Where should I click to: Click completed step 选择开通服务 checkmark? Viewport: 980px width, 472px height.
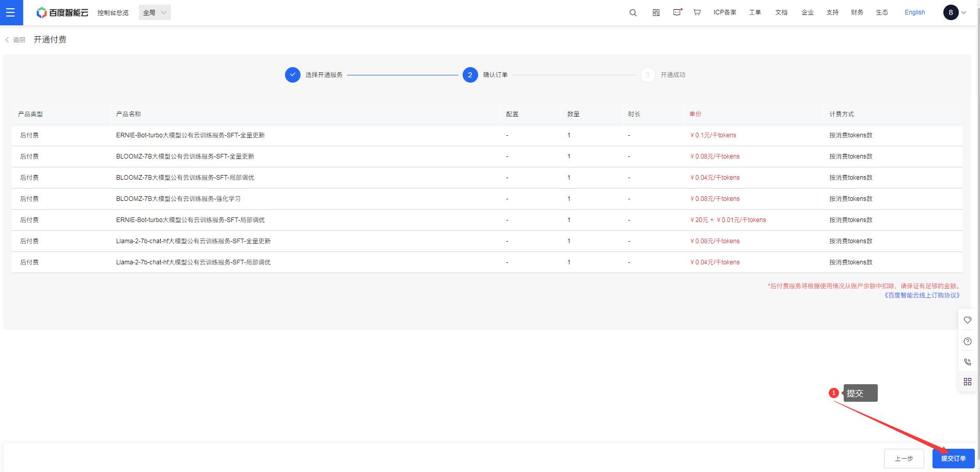pos(293,75)
